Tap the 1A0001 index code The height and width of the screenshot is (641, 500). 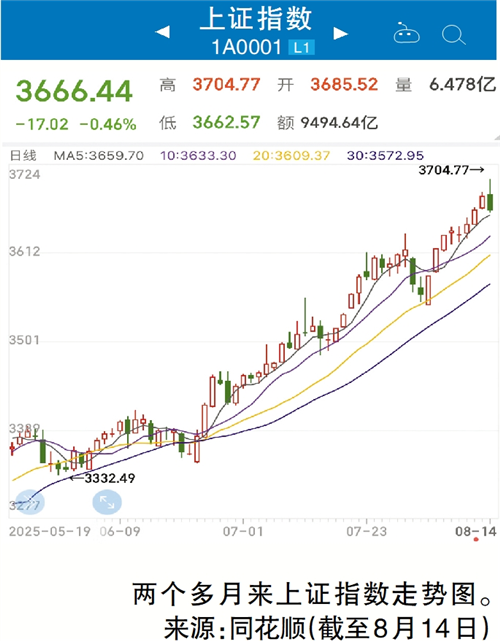[247, 47]
